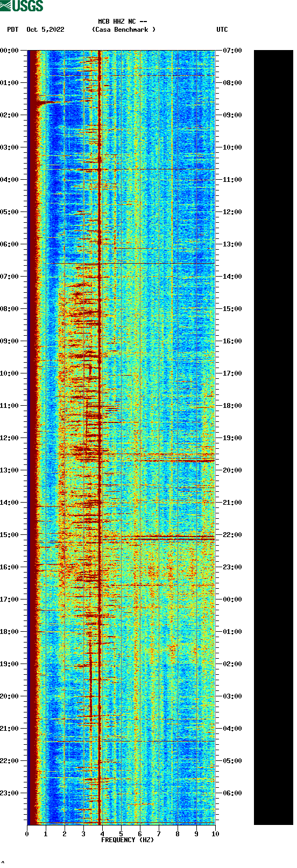297x868 pixels.
Task: Click the 06:00 label on the UTC axis
Action: pos(232,793)
